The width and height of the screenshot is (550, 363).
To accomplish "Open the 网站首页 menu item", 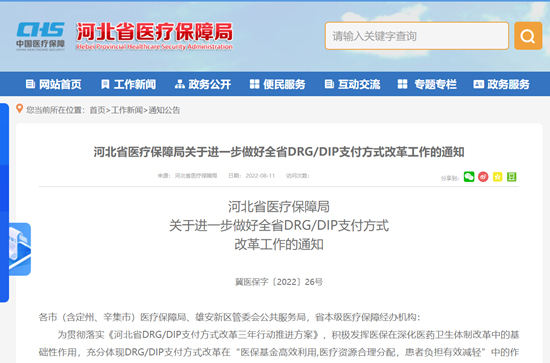I will click(x=54, y=84).
